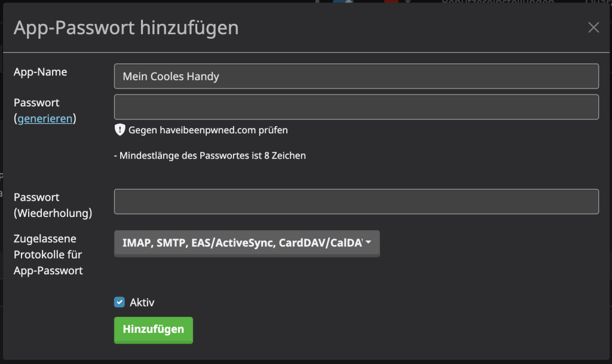
Task: Open the Benutzereinstellungen tab behind the dialog
Action: pyautogui.click(x=497, y=2)
